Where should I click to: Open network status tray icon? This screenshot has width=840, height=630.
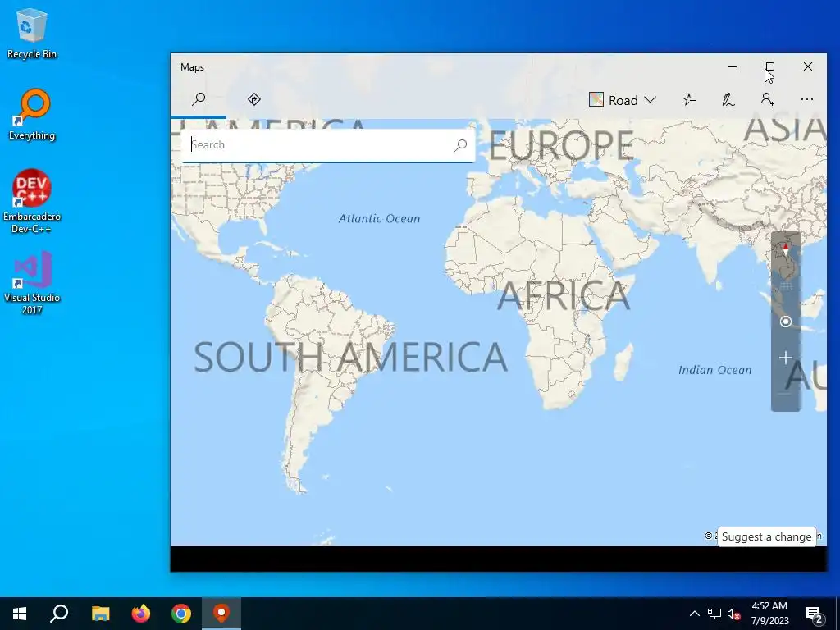[714, 614]
